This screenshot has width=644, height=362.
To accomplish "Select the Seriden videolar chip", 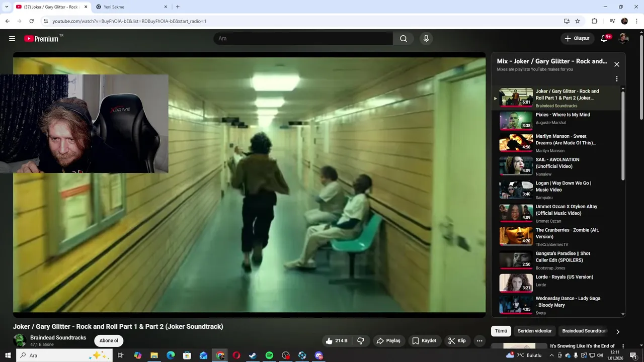I will coord(535,331).
